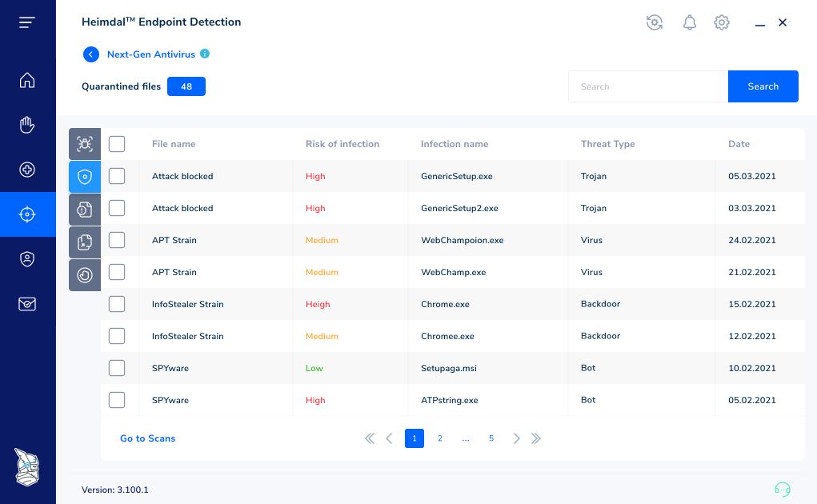Open the hand (threat prevention) sidebar icon
The height and width of the screenshot is (504, 817).
[x=27, y=125]
